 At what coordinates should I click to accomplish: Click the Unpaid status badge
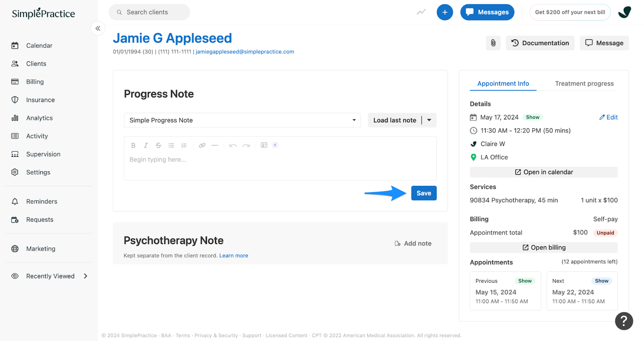point(605,233)
